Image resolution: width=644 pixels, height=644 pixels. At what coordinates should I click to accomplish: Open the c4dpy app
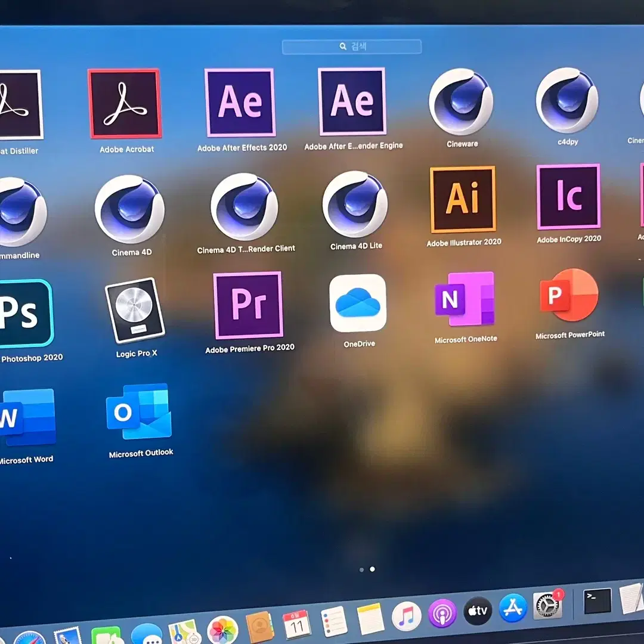[567, 100]
